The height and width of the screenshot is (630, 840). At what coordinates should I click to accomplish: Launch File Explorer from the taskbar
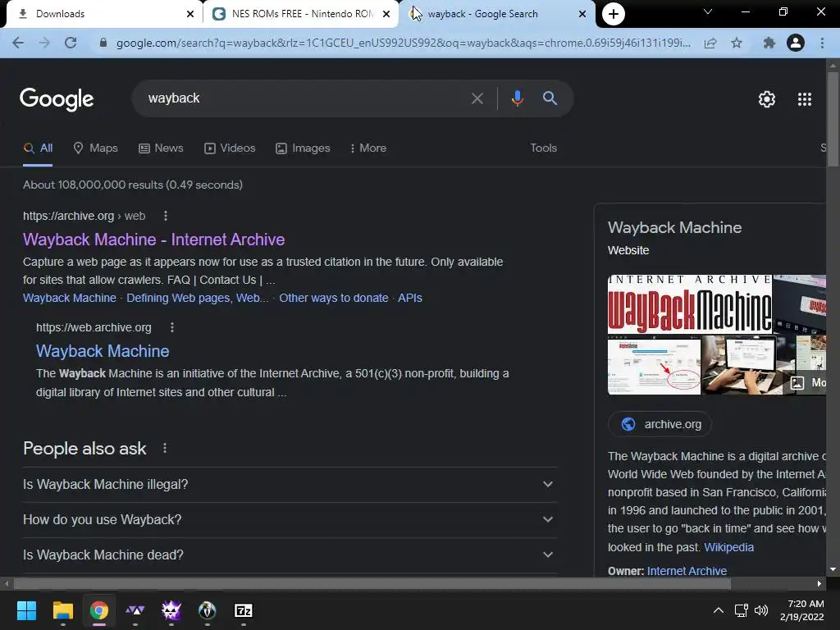tap(62, 610)
